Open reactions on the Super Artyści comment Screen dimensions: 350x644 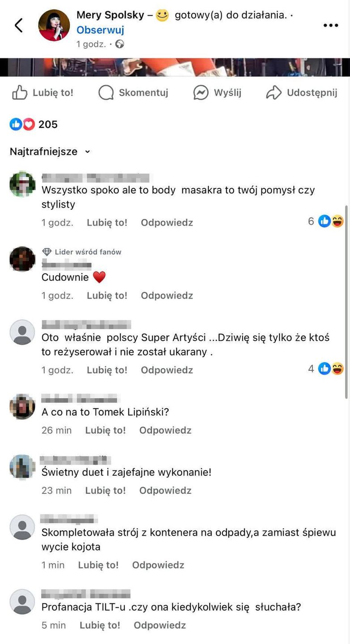click(x=326, y=369)
